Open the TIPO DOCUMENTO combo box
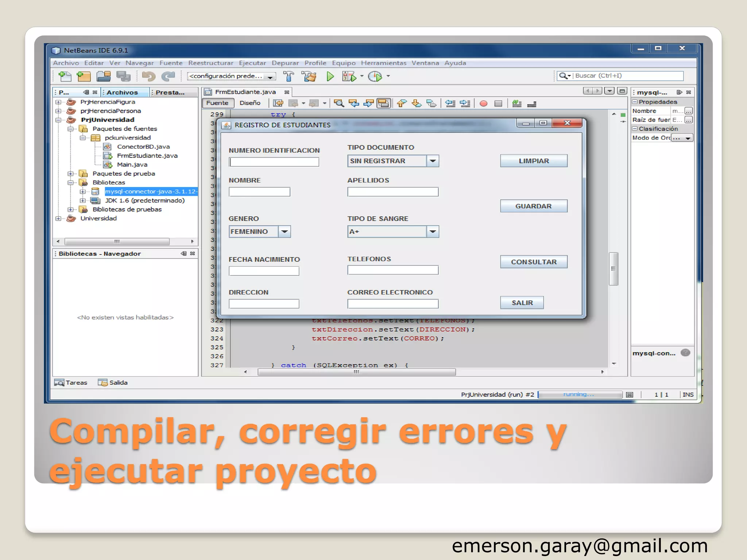This screenshot has height=560, width=747. (433, 161)
